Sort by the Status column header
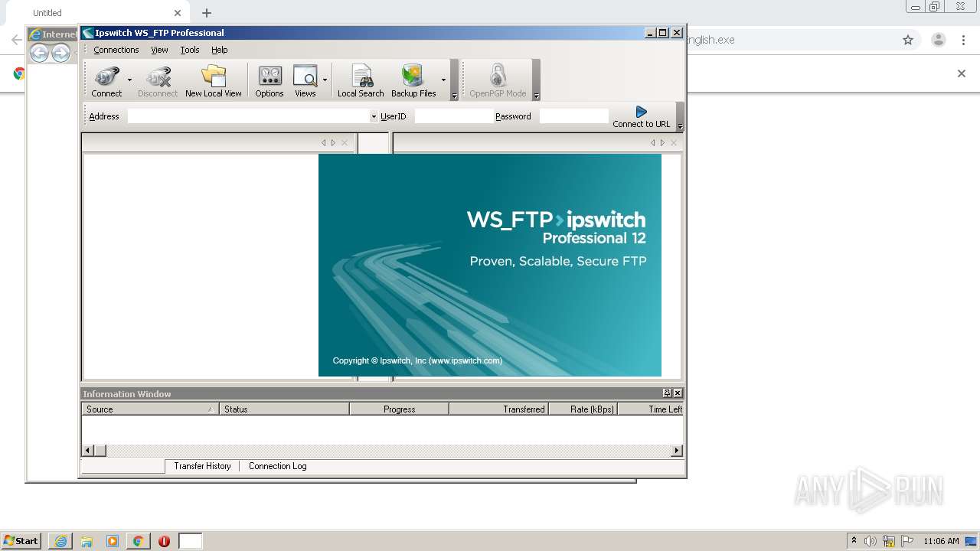The width and height of the screenshot is (980, 551). click(284, 409)
